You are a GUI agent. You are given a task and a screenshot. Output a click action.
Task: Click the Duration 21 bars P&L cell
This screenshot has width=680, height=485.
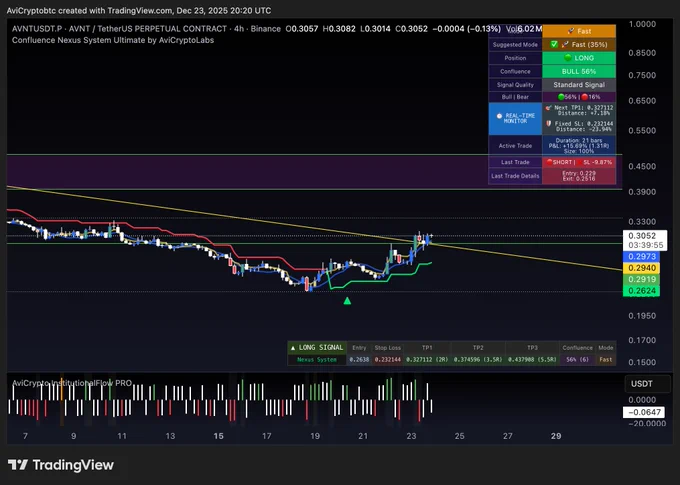tap(579, 146)
